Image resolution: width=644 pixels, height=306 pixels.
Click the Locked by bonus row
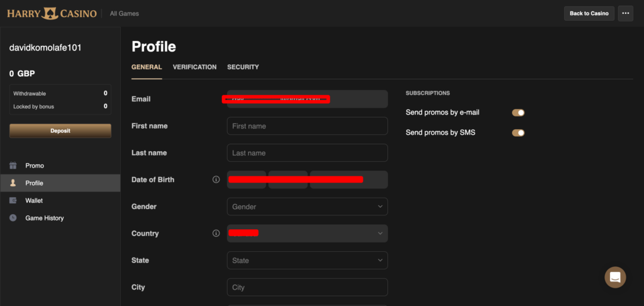pyautogui.click(x=60, y=106)
